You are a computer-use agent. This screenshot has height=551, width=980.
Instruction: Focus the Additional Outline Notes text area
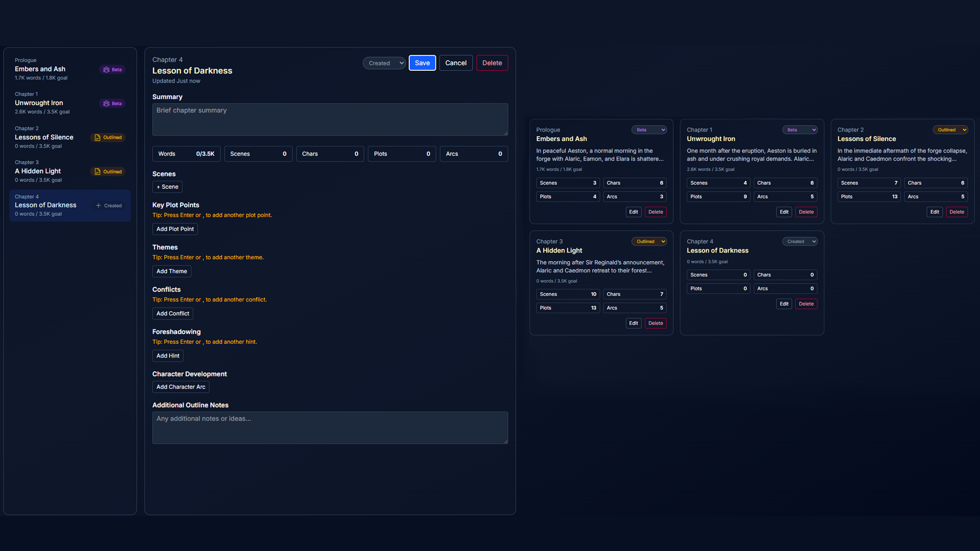coord(330,428)
